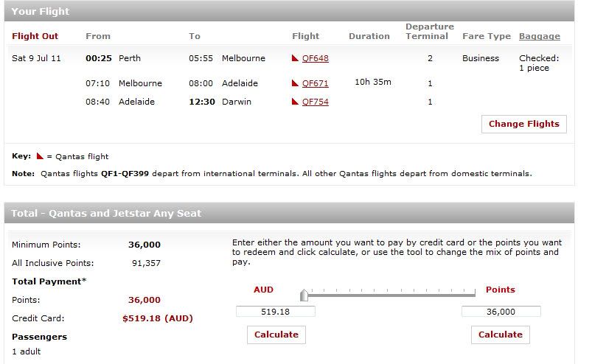Click the departure time 00:25 from Perth
Image resolution: width=592 pixels, height=364 pixels.
tap(114, 58)
